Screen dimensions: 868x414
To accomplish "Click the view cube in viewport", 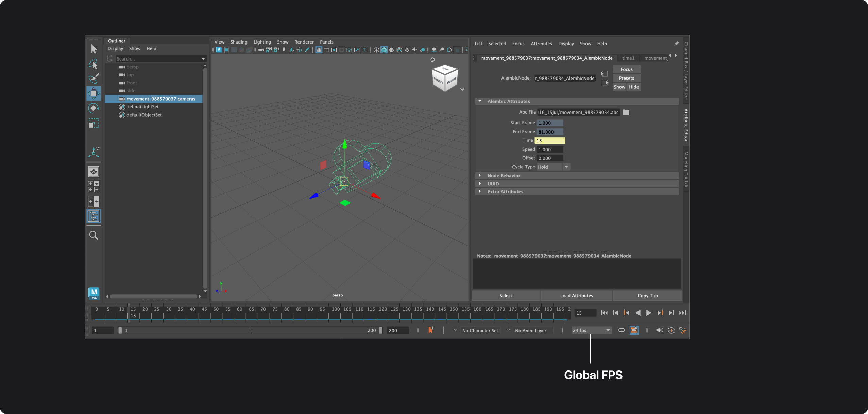I will pos(445,78).
